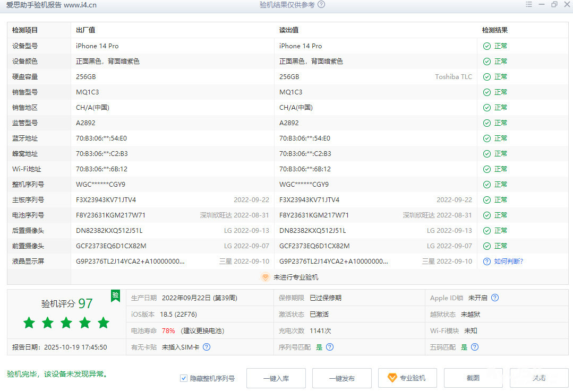Image resolution: width=573 pixels, height=392 pixels.
Task: Click the 关闭 button at bottom right
Action: click(538, 378)
